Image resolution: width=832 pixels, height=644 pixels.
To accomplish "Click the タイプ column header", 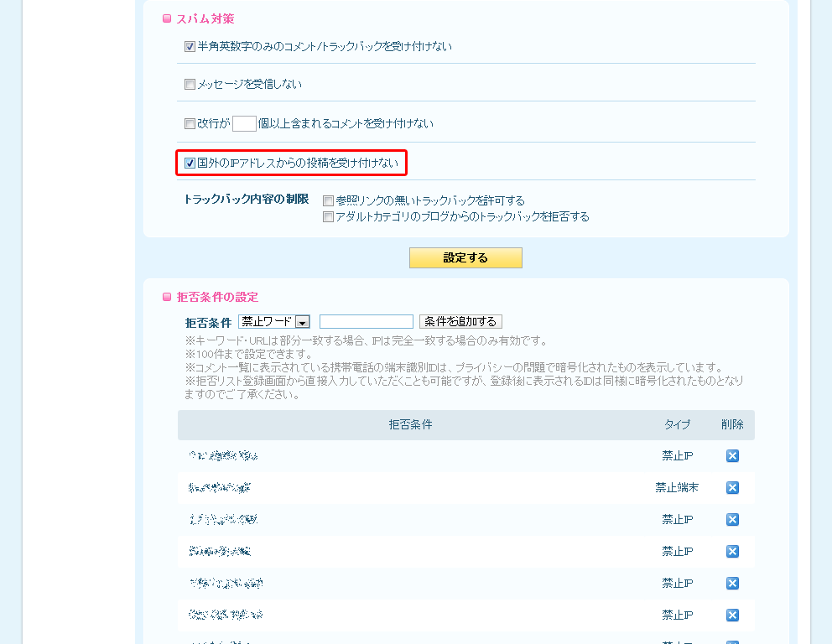I will (x=677, y=424).
